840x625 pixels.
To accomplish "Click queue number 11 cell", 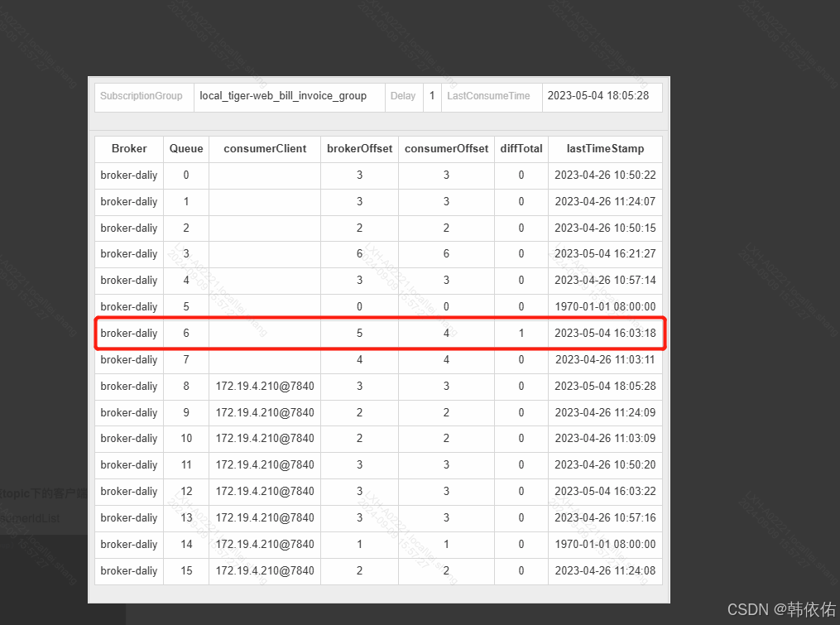I will (186, 464).
